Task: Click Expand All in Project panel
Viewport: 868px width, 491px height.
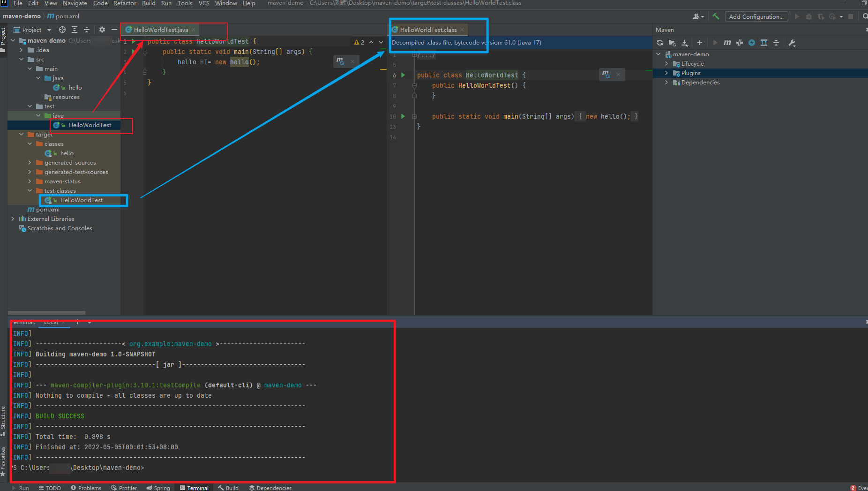Action: (75, 30)
